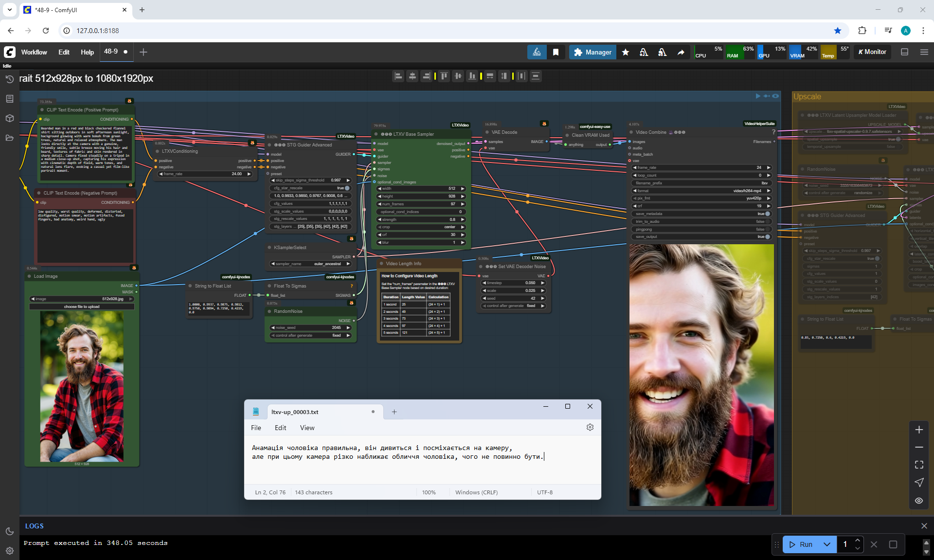
Task: Toggle cfg_star_rescale in STG Guider Advanced
Action: click(x=347, y=188)
